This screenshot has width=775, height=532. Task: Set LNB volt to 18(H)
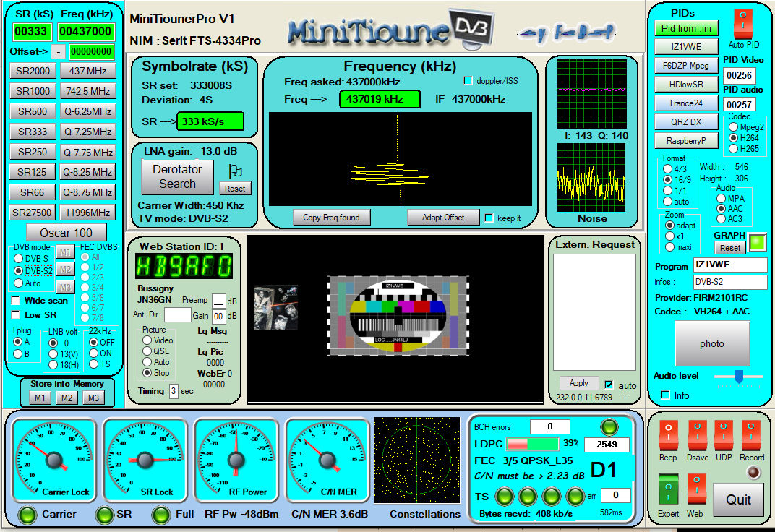pyautogui.click(x=53, y=364)
